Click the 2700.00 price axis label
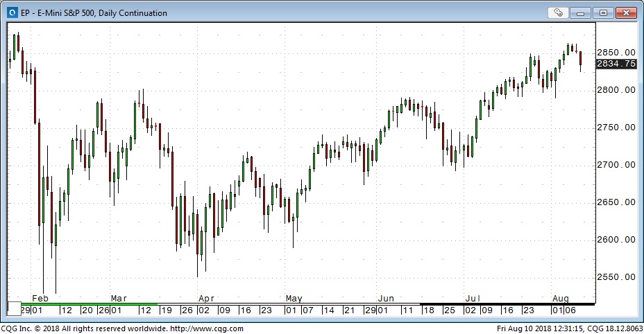The height and width of the screenshot is (334, 644). point(616,164)
